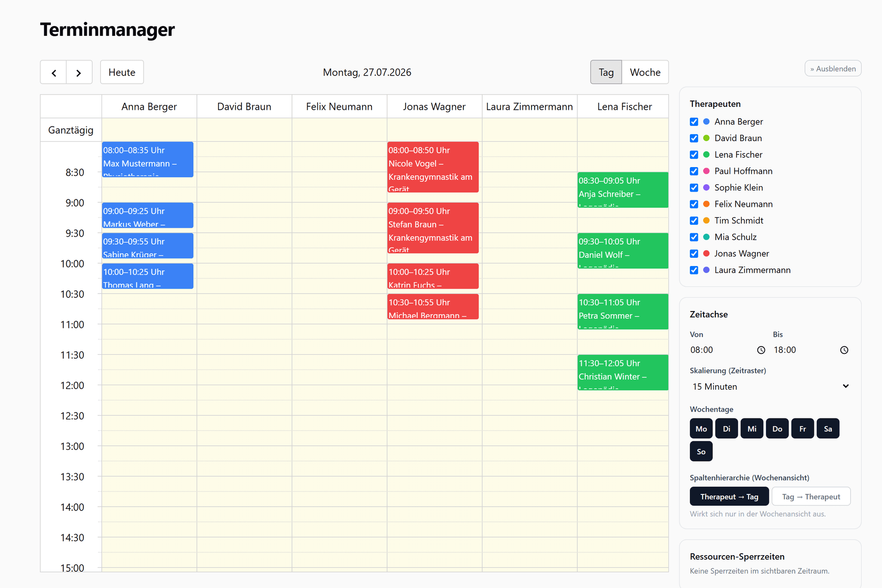Image resolution: width=882 pixels, height=588 pixels.
Task: Open Katrin Fuchs 10:00 appointment
Action: (x=433, y=276)
